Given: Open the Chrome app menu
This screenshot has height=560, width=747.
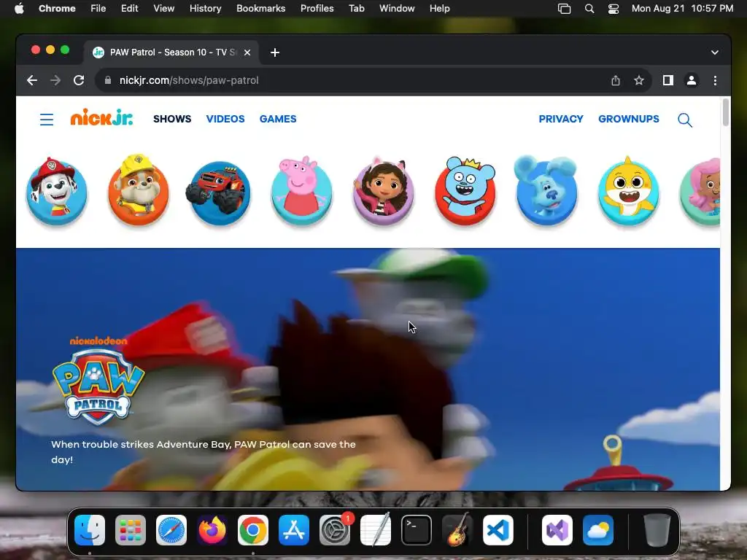Looking at the screenshot, I should tap(57, 9).
